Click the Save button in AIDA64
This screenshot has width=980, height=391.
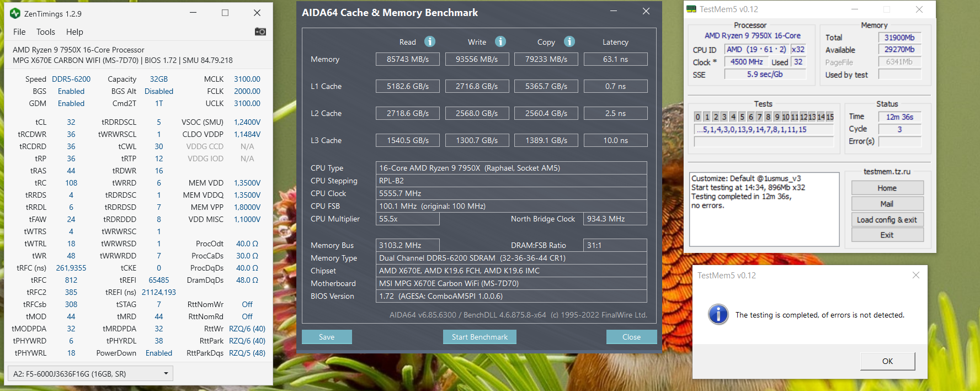pos(327,337)
